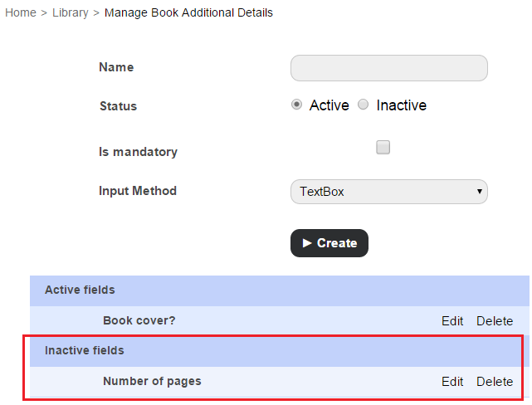Image resolution: width=532 pixels, height=405 pixels.
Task: Delete the Book cover? field
Action: click(x=495, y=321)
